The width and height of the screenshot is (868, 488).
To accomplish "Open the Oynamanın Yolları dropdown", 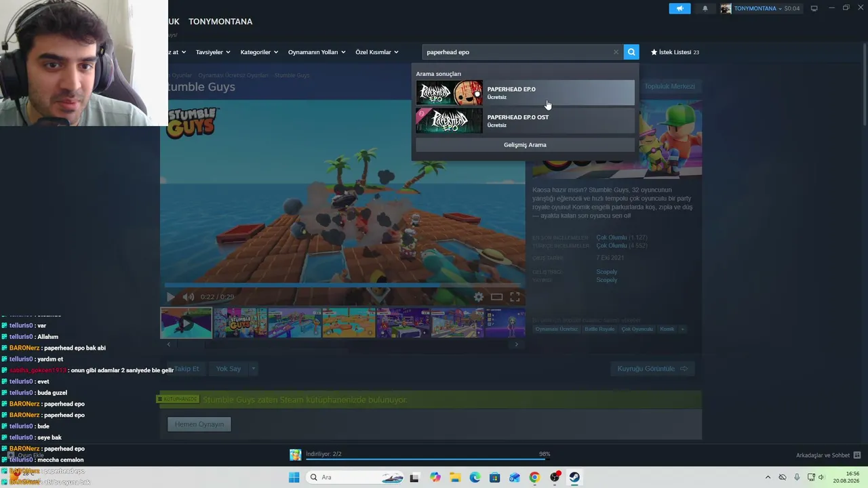I will (317, 52).
